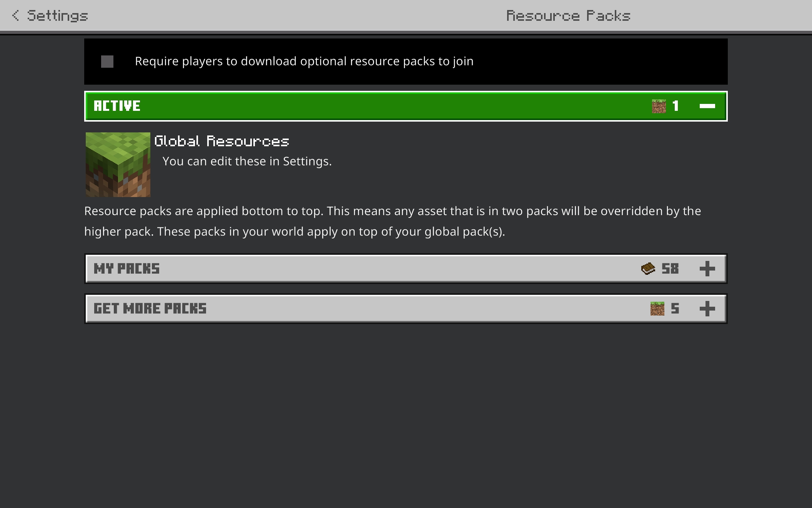The height and width of the screenshot is (508, 812).
Task: Click the Settings back label
Action: point(58,16)
